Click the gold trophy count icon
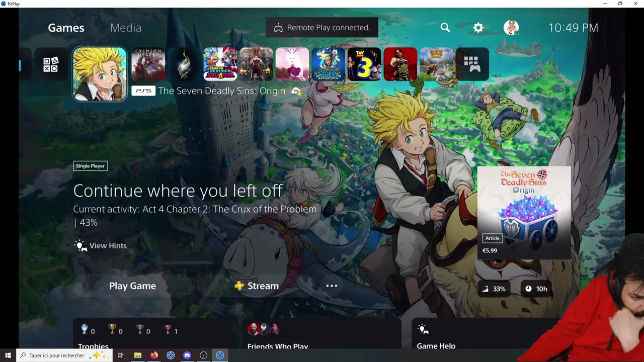Screen dimensions: 644x362 [x=112, y=329]
